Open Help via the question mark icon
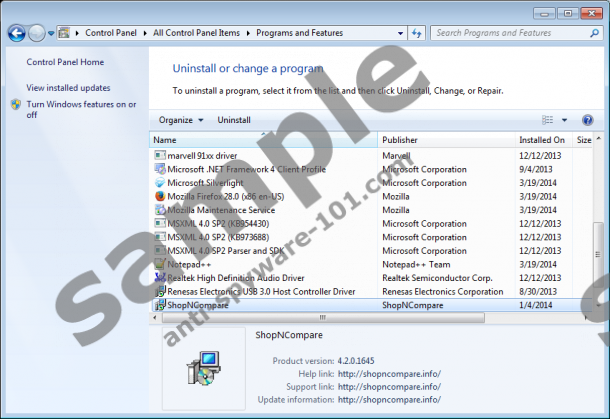This screenshot has width=610, height=419. [x=587, y=120]
